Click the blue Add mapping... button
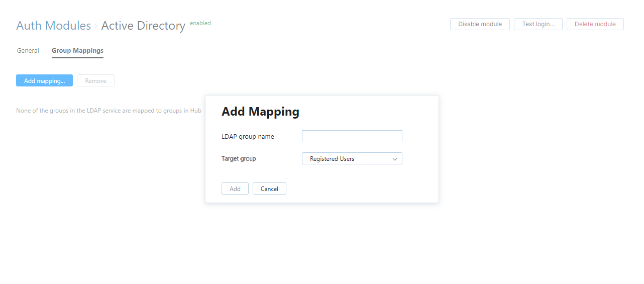The image size is (644, 284). pos(44,80)
